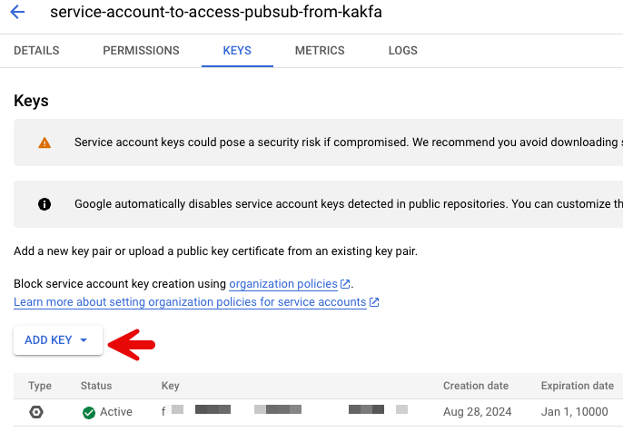The height and width of the screenshot is (432, 624).
Task: Open Learn more about setting organization policies link
Action: point(190,302)
